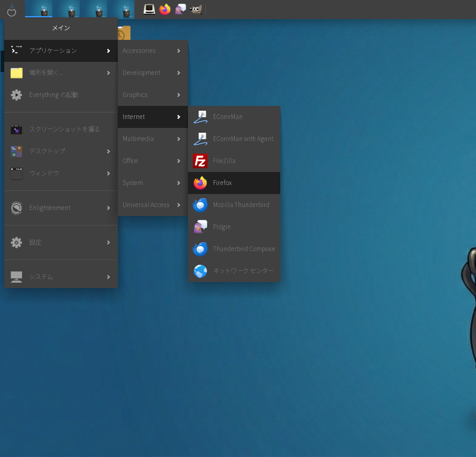Open the アプリケーション menu entry
This screenshot has width=476, height=457.
pyautogui.click(x=61, y=51)
